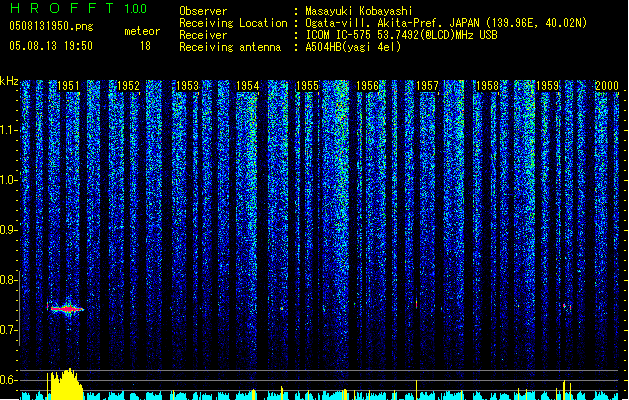Select observer name Masayuki Kobayashi
The height and width of the screenshot is (400, 629).
point(359,11)
